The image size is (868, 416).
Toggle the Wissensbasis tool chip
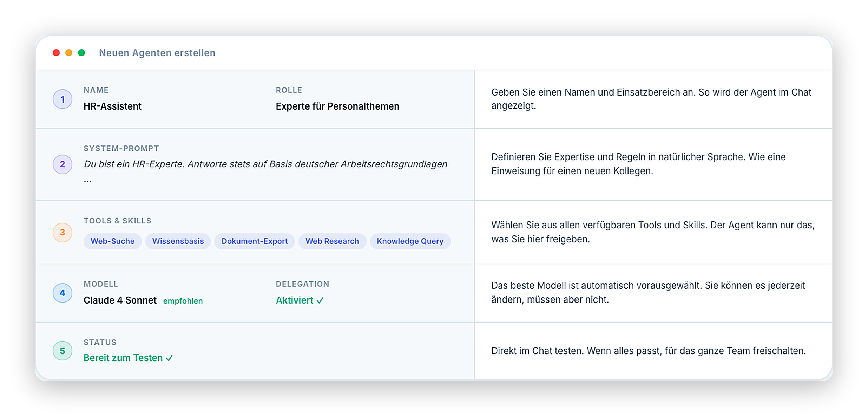coord(178,241)
